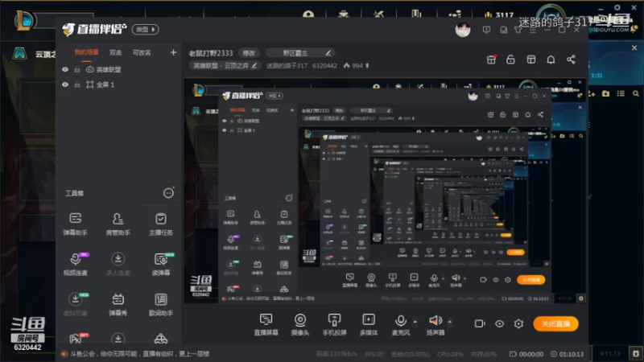Expand speaker volume arrow
Screen dimensions: 644x362
click(450, 322)
